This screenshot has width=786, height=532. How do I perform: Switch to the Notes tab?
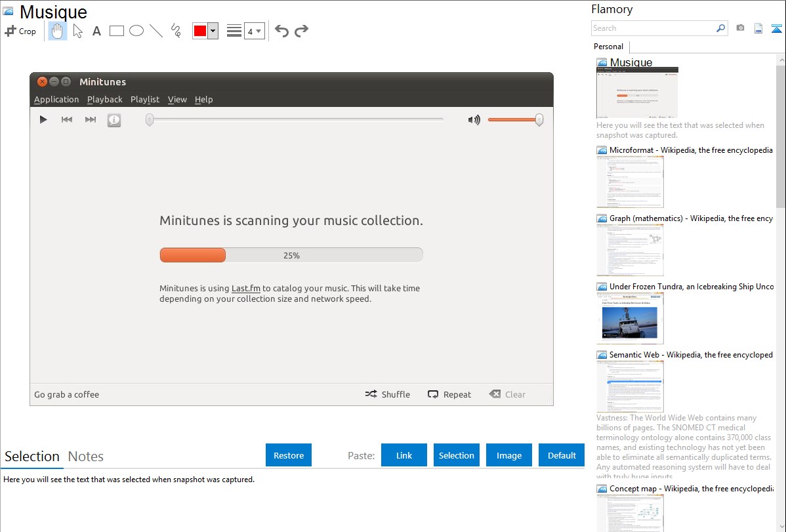point(86,457)
